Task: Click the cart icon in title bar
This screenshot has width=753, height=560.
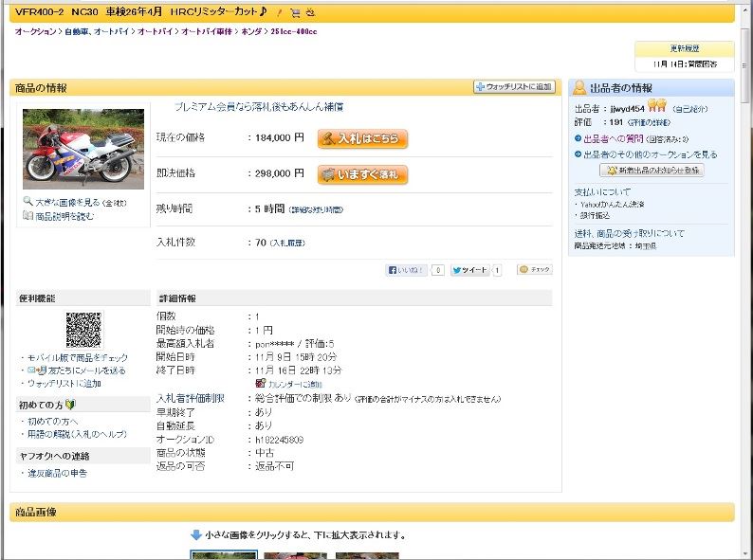Action: click(x=295, y=13)
